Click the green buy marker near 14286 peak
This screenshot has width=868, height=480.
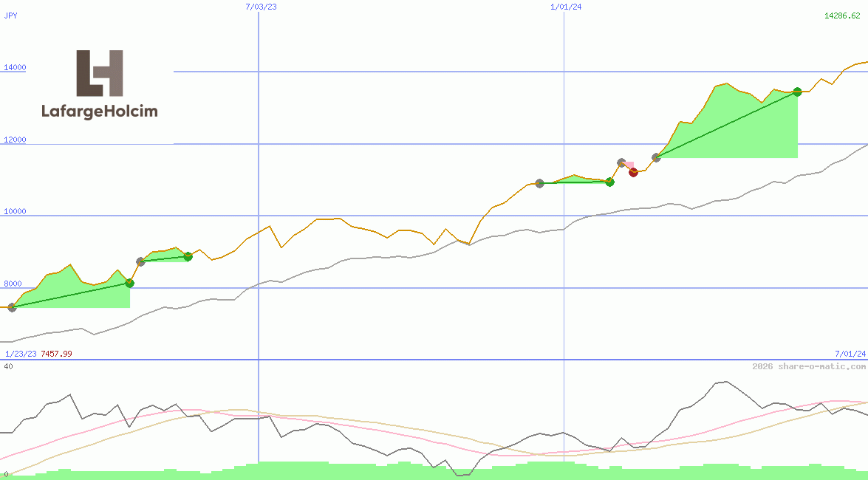(797, 92)
